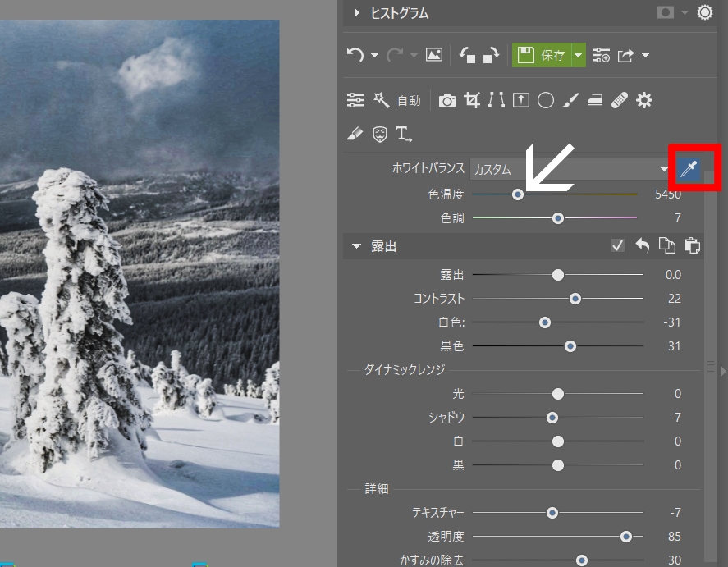The image size is (728, 567).
Task: Copy 露出 section settings icon
Action: point(667,245)
